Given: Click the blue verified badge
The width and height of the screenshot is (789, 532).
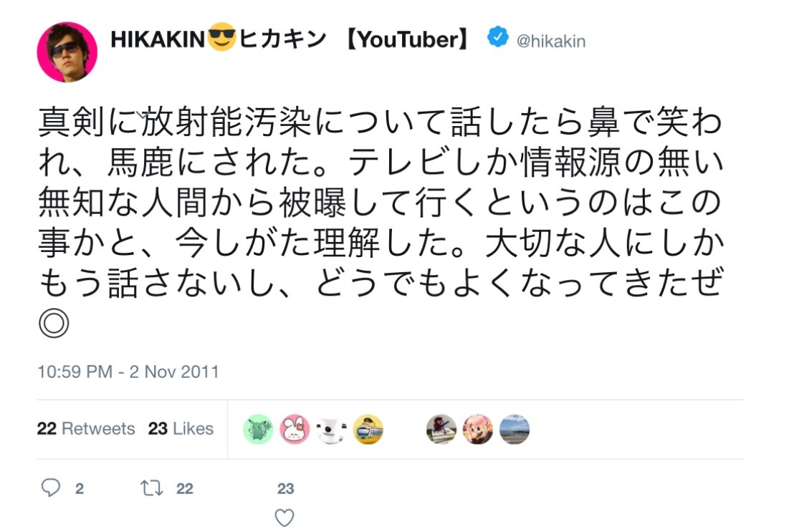Looking at the screenshot, I should 498,38.
